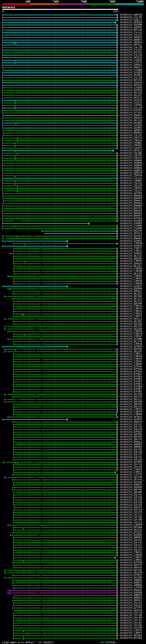The width and height of the screenshot is (146, 644).
Task: Select hit label UniRef100_Q2VB10
Action: point(131,241)
